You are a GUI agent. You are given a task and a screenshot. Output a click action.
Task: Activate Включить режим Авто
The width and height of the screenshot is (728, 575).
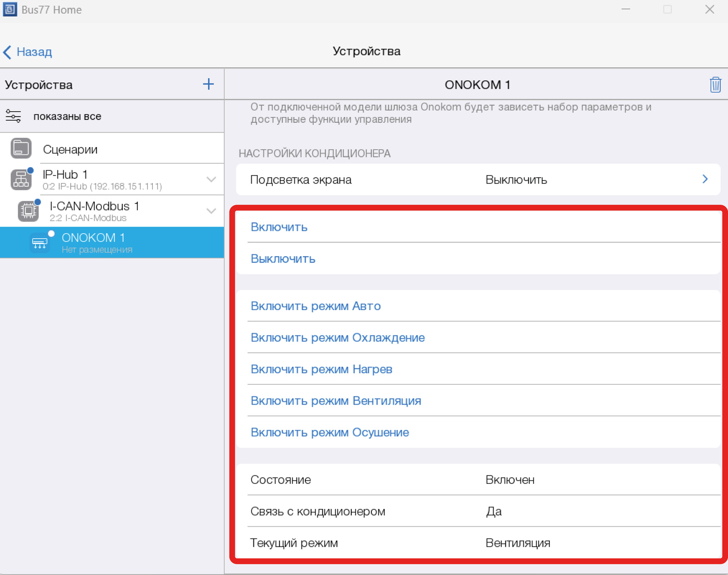(315, 306)
